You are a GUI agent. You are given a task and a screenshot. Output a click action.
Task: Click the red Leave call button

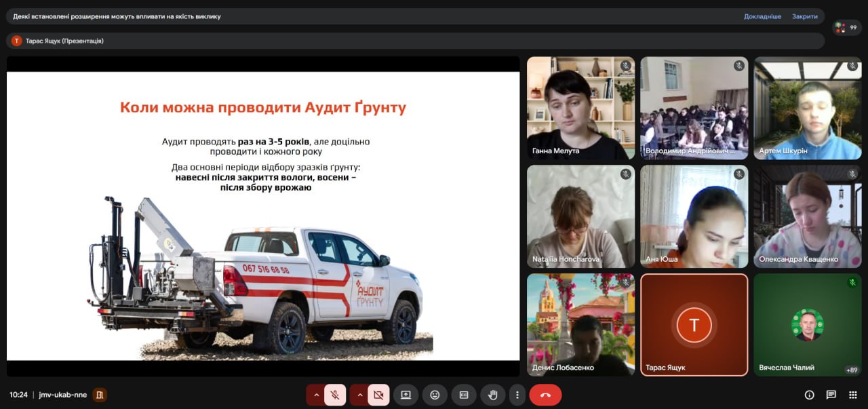click(x=545, y=395)
